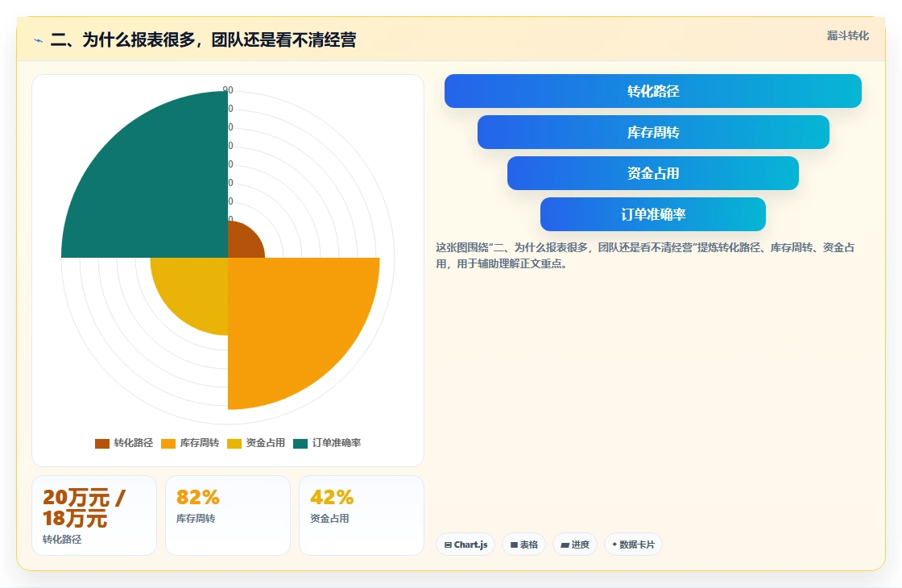The width and height of the screenshot is (902, 588).
Task: Click the description paragraph starting 这张图围绕
Action: point(645,255)
